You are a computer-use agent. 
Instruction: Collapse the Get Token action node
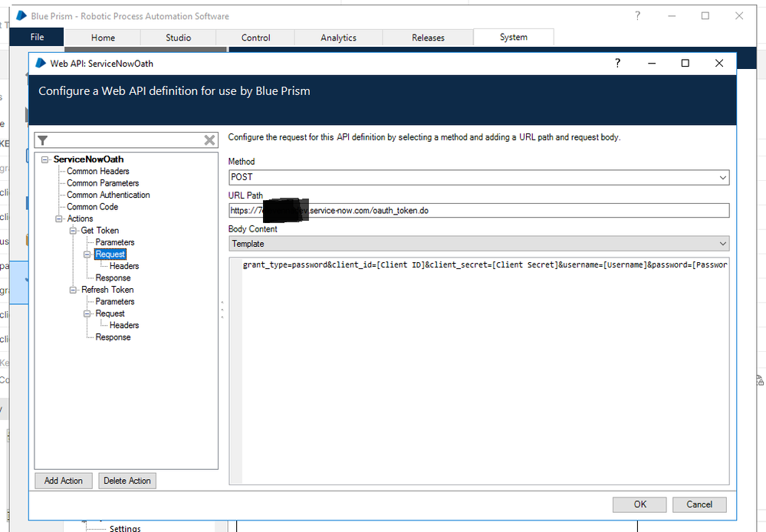[x=73, y=231]
